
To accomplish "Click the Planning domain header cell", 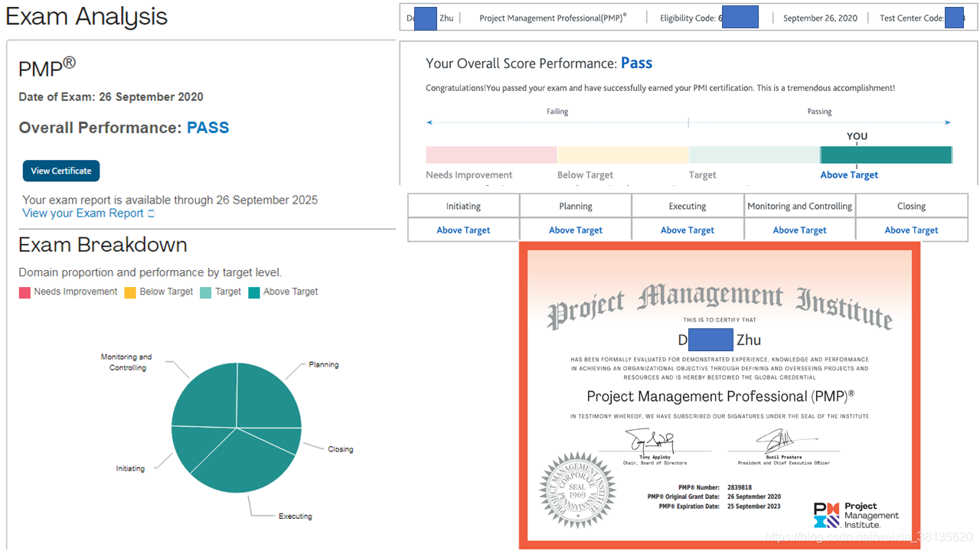I will click(576, 206).
